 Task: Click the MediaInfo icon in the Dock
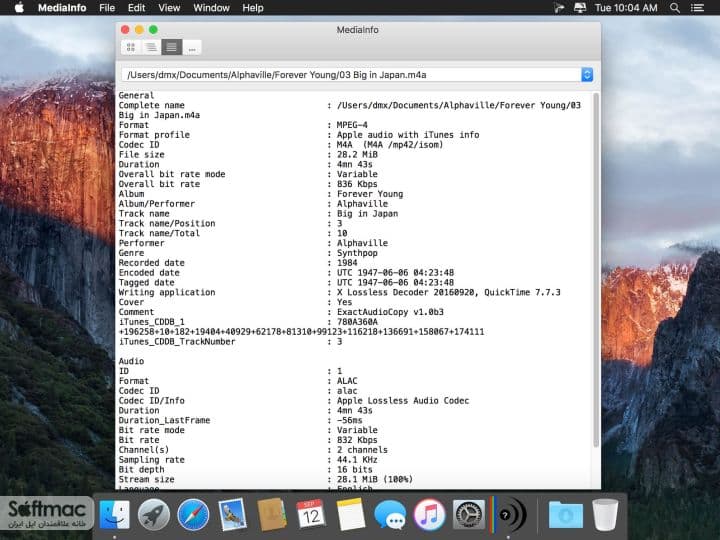(x=508, y=514)
